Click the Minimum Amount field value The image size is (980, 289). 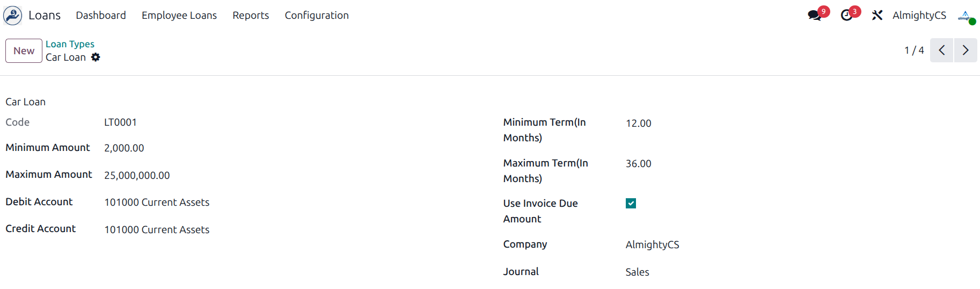pos(124,148)
